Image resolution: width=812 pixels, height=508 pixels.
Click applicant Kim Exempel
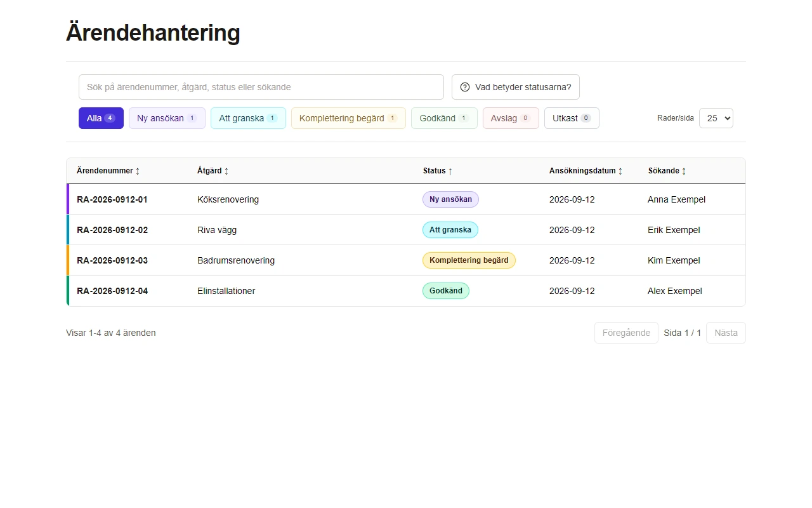point(674,260)
